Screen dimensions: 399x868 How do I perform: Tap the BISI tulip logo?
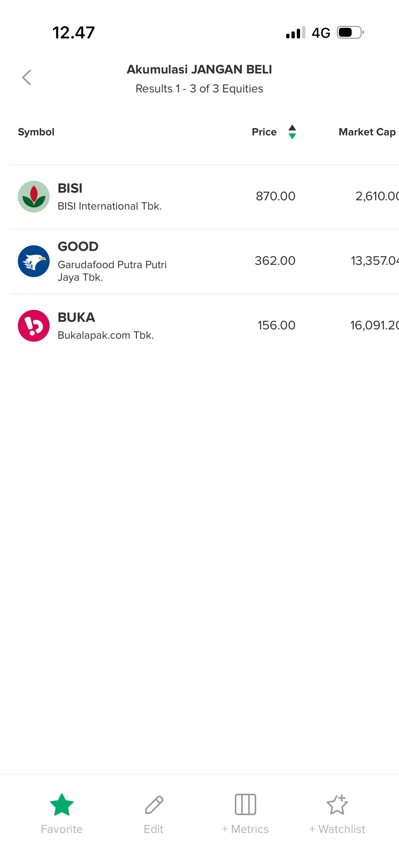coord(34,196)
